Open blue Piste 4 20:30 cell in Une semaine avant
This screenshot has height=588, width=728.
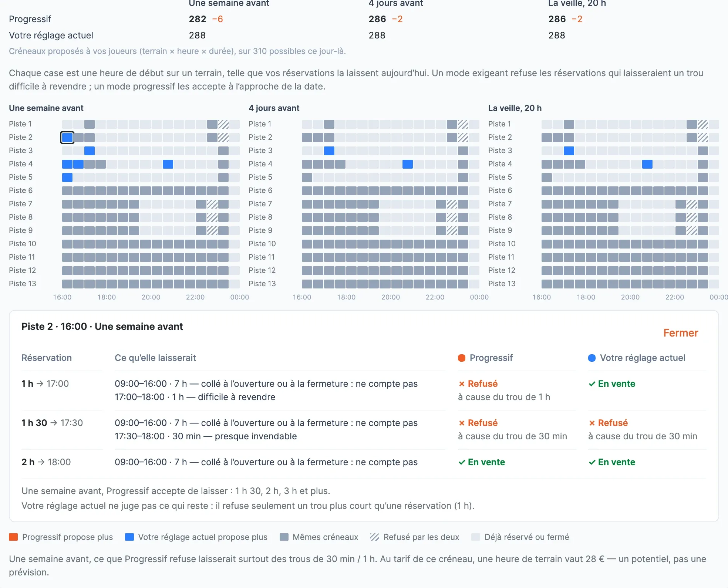[x=168, y=164]
